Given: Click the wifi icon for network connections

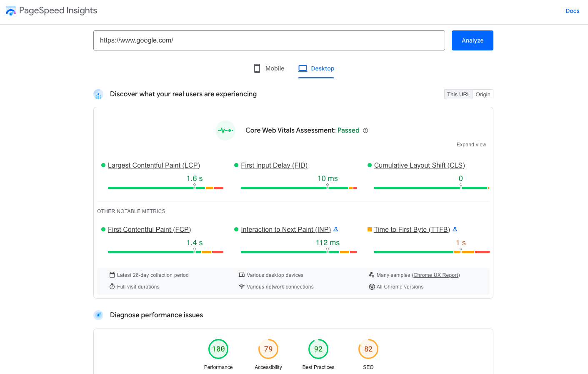Looking at the screenshot, I should tap(242, 286).
